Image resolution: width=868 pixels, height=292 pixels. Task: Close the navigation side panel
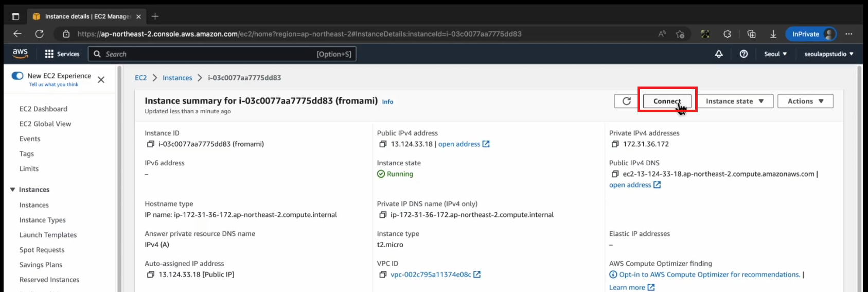[x=101, y=79]
